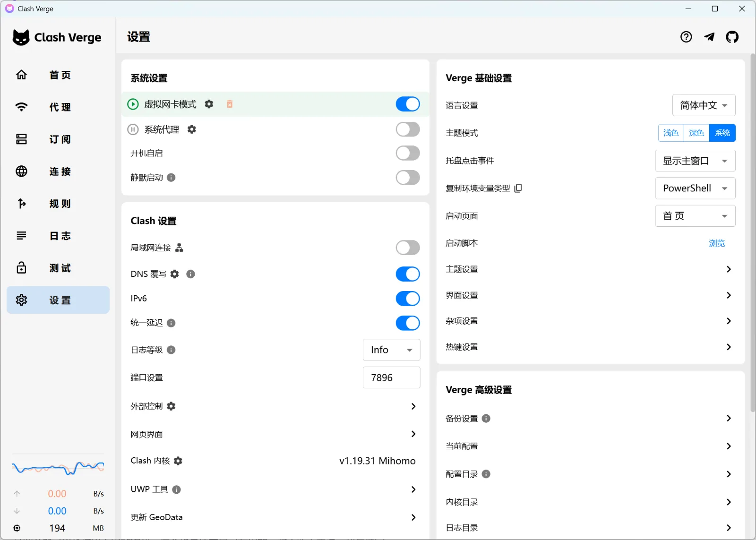Screen dimensions: 756x540
Task: Click the 浏览 browse link for startup script
Action: [717, 243]
